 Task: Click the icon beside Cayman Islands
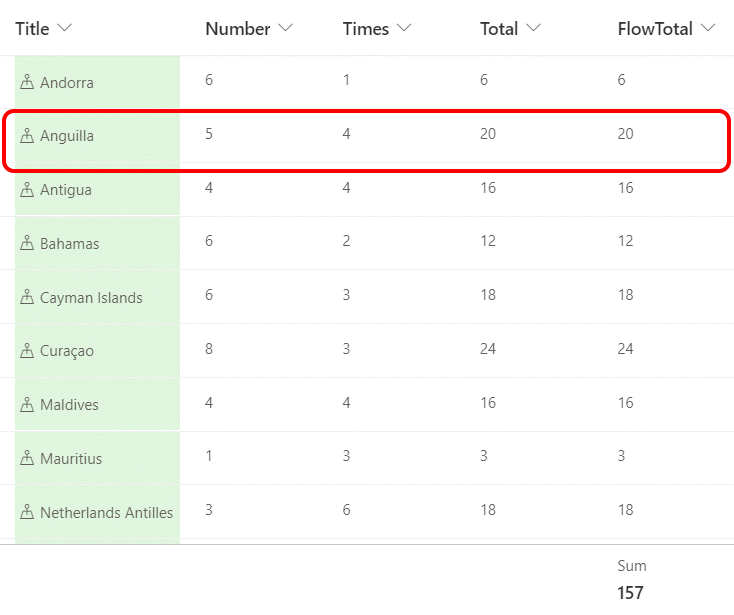pyautogui.click(x=27, y=298)
